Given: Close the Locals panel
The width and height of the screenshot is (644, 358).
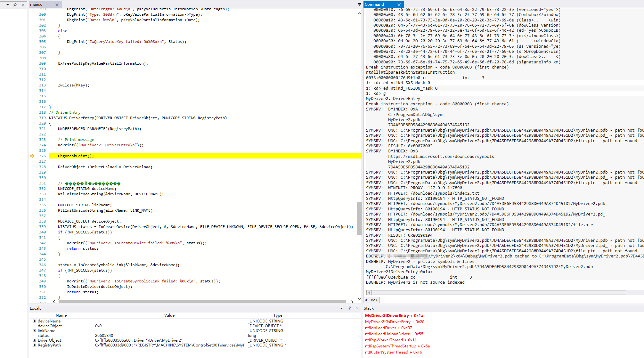Looking at the screenshot, I should click(x=357, y=308).
